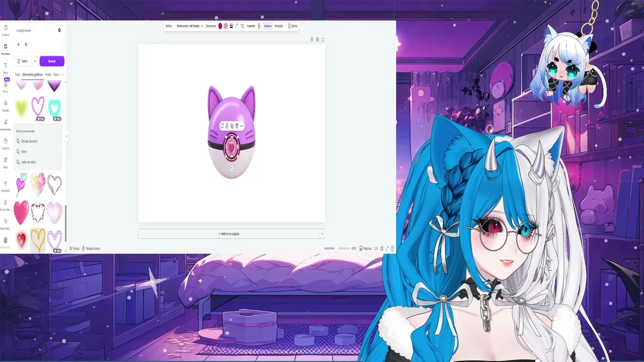Image resolution: width=644 pixels, height=362 pixels.
Task: Add the golden yellow outline heart element
Action: click(38, 240)
